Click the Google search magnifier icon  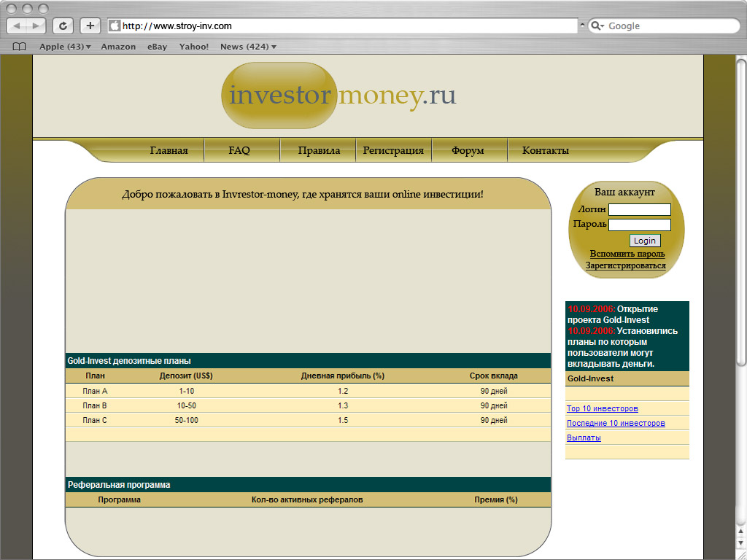tap(595, 26)
